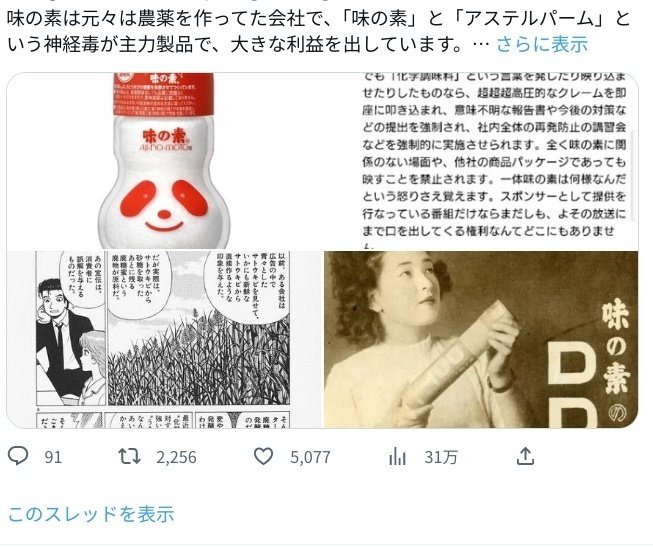Click the 5,077 likes count

pyautogui.click(x=310, y=457)
